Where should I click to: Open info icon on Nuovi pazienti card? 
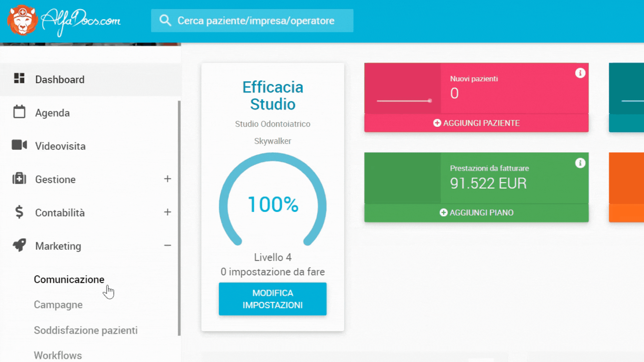(x=580, y=73)
